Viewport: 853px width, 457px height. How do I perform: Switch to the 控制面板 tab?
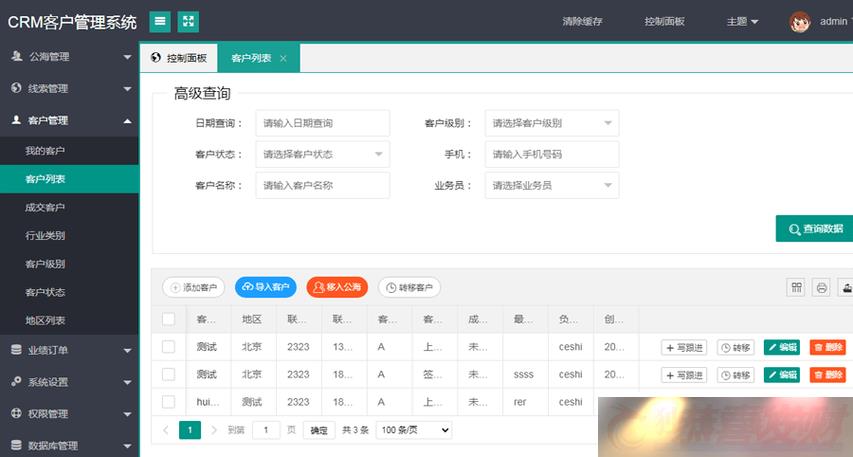pyautogui.click(x=179, y=58)
